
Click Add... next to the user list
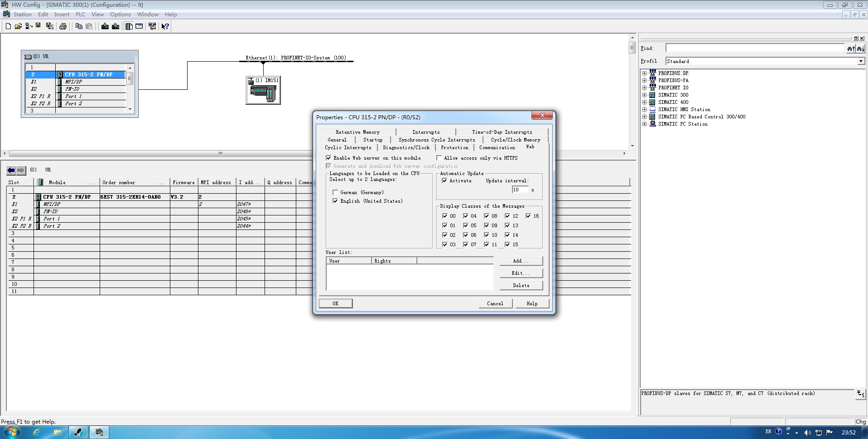click(521, 261)
